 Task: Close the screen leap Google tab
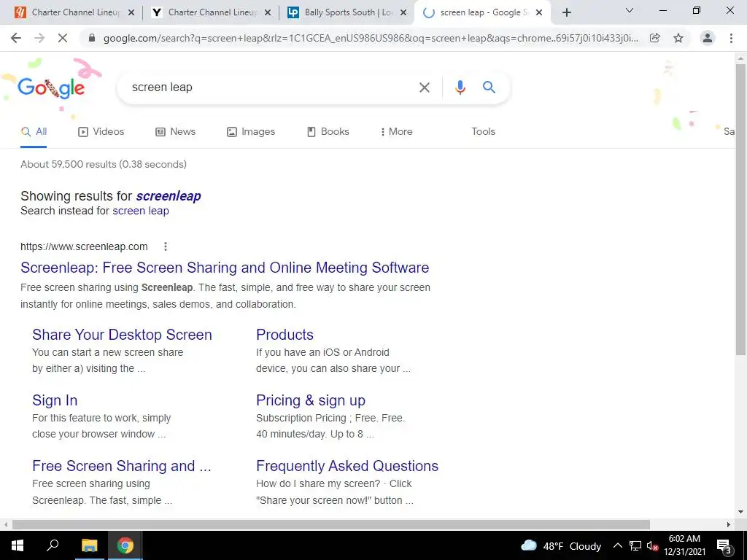tap(539, 13)
